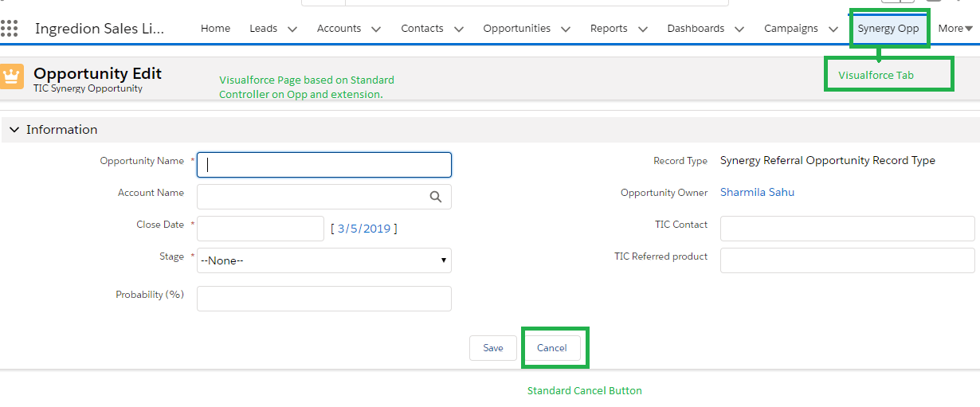Click the Save button

pyautogui.click(x=493, y=348)
